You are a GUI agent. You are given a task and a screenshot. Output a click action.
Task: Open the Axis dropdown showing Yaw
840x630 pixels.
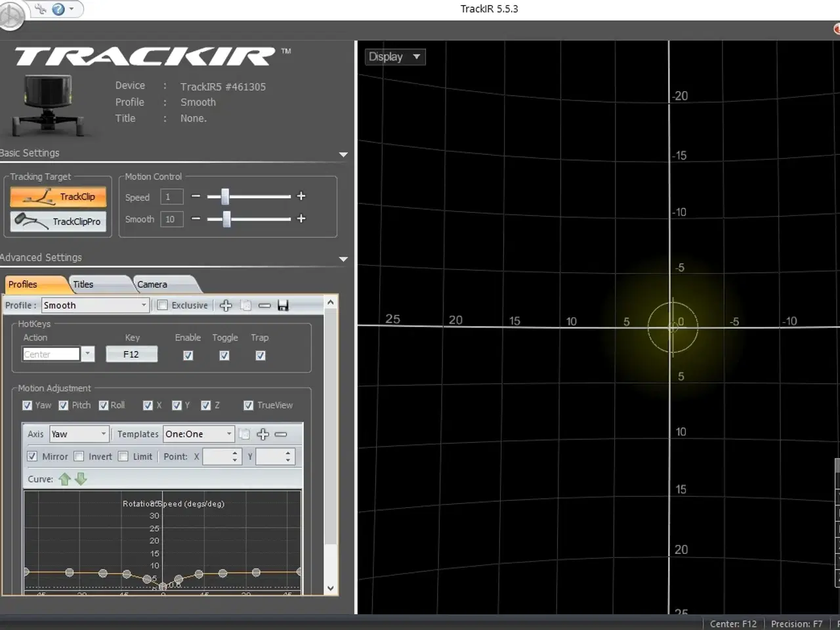click(x=79, y=434)
